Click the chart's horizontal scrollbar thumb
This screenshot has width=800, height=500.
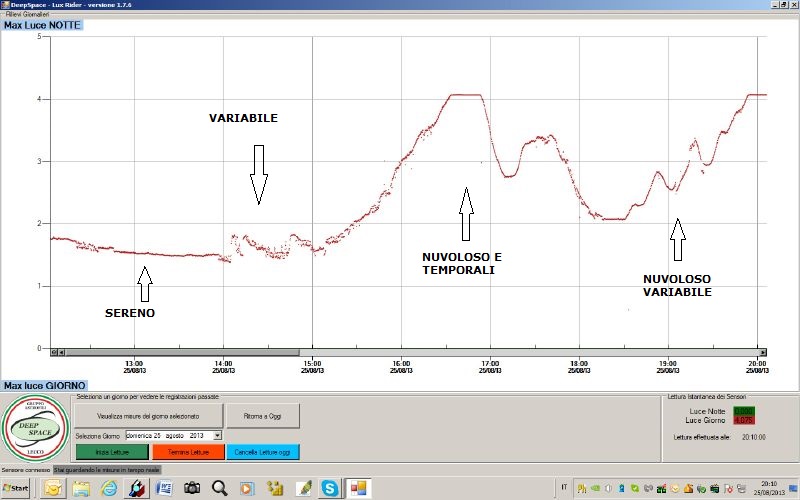tap(180, 352)
